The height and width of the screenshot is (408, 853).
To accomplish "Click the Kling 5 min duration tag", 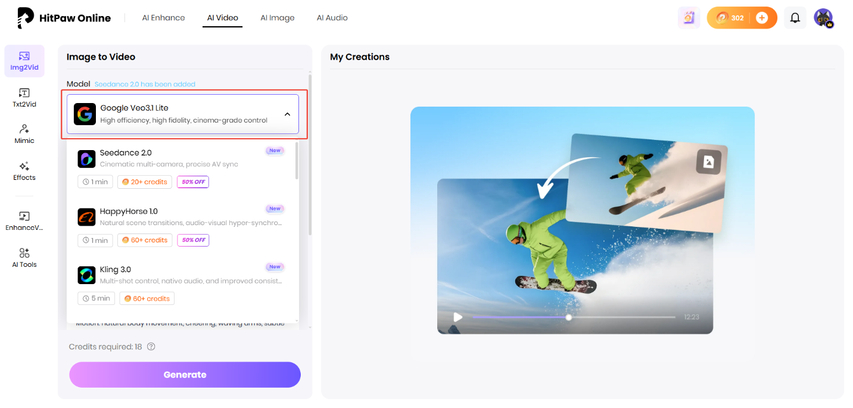I will (96, 298).
